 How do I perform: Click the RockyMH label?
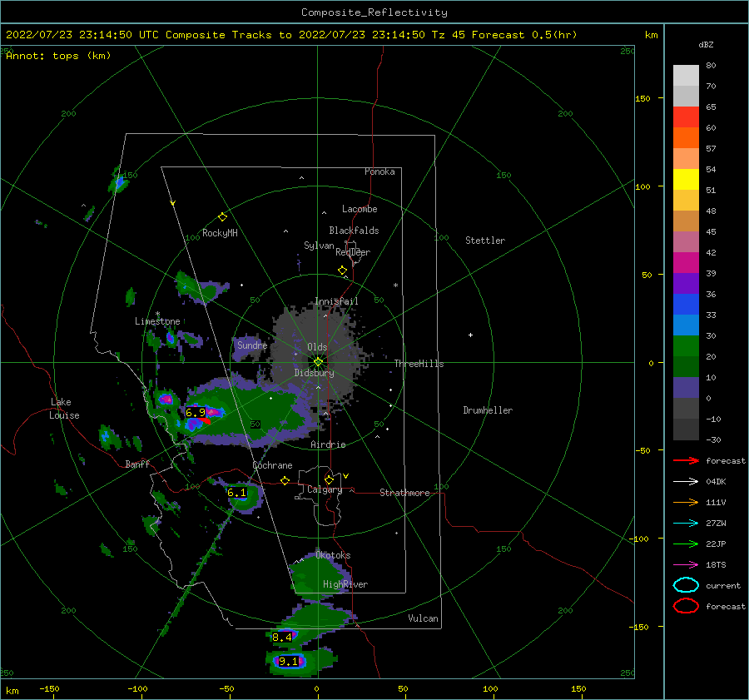click(220, 233)
